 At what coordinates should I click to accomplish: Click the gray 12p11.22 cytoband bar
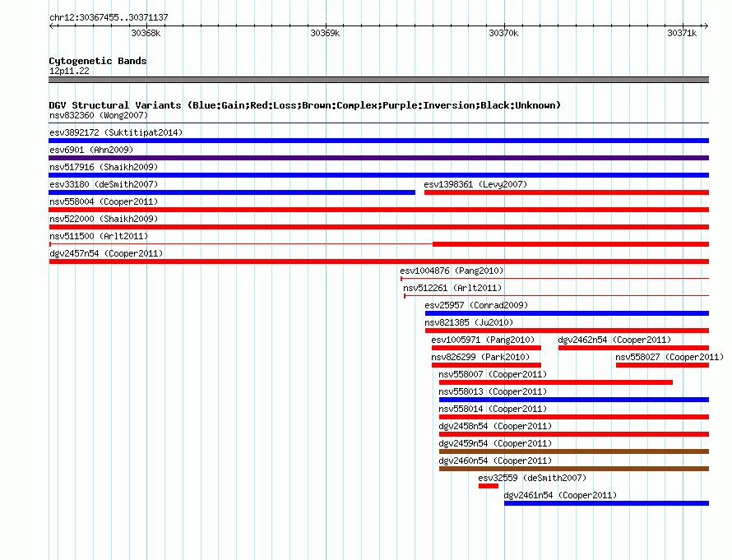point(378,80)
